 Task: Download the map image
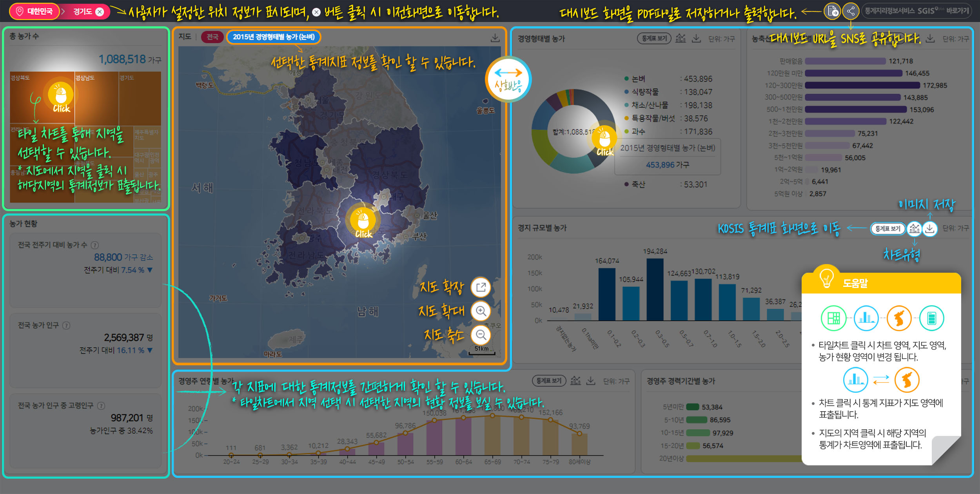[495, 38]
